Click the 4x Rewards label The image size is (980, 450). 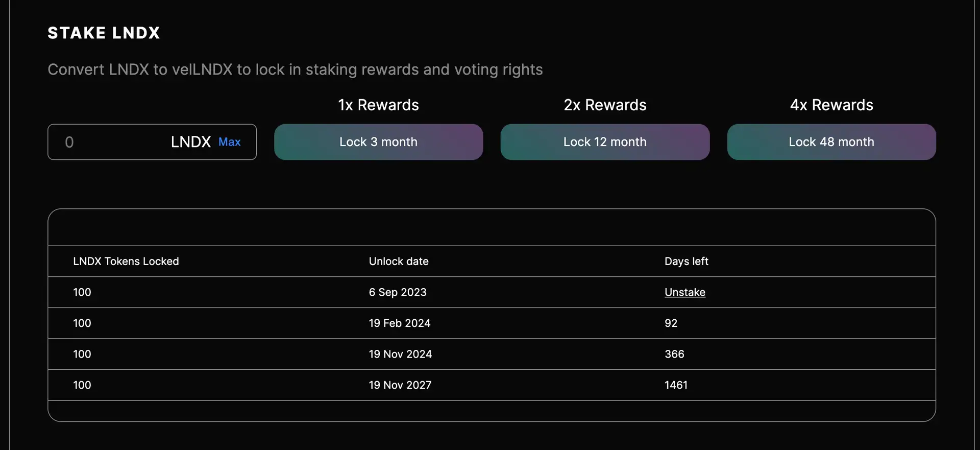pos(831,105)
